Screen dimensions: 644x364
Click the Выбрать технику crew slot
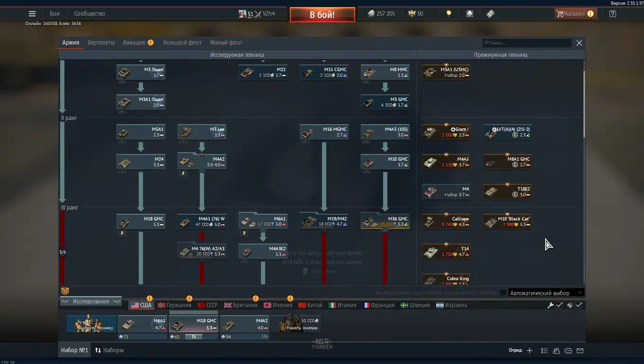pos(91,324)
